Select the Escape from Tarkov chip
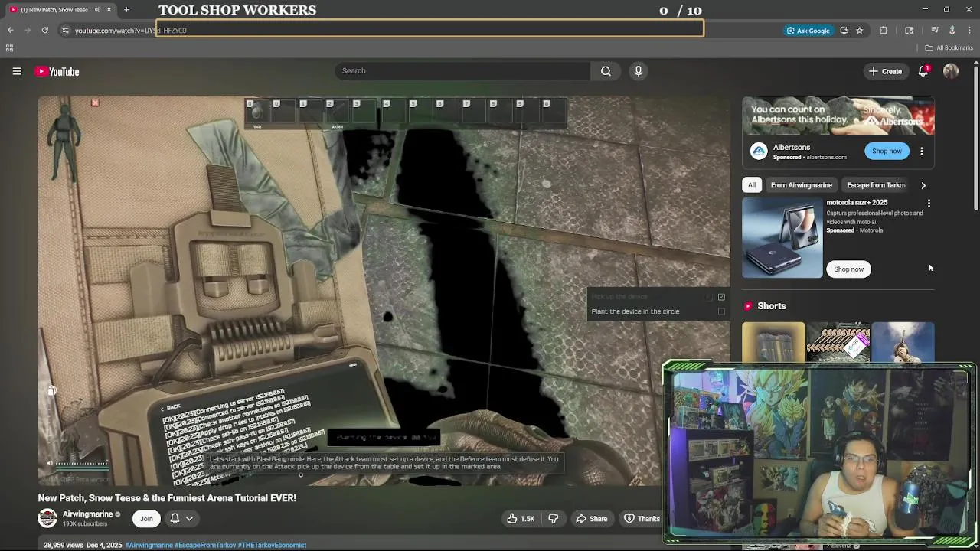The height and width of the screenshot is (551, 980). coord(877,185)
